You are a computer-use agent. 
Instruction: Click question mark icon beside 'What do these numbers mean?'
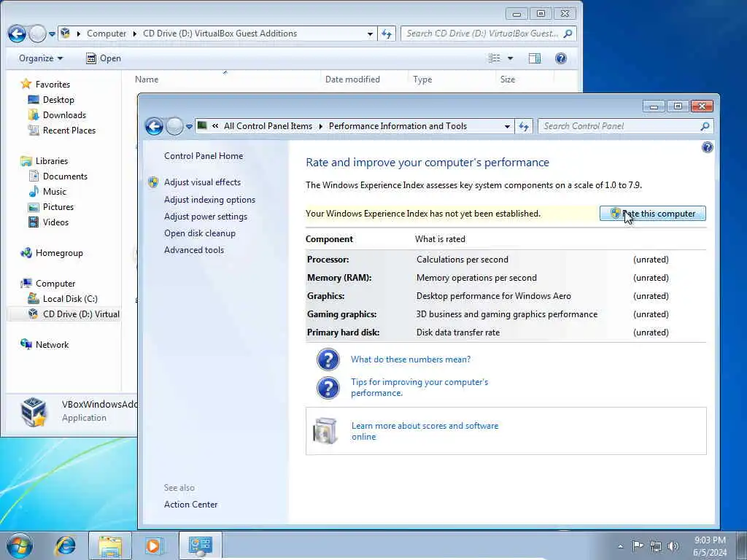click(328, 359)
